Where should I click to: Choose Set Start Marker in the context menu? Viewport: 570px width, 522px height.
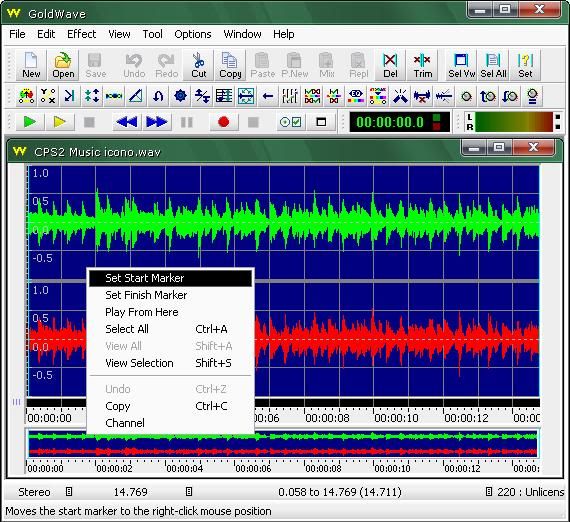pos(170,278)
